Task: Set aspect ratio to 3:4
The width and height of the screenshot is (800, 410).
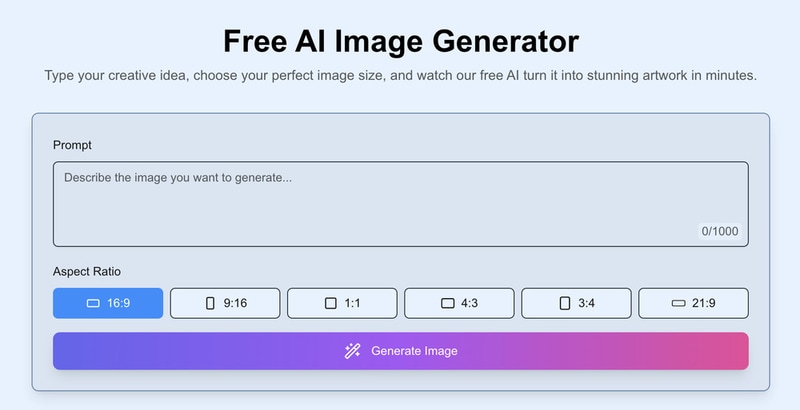Action: point(576,303)
